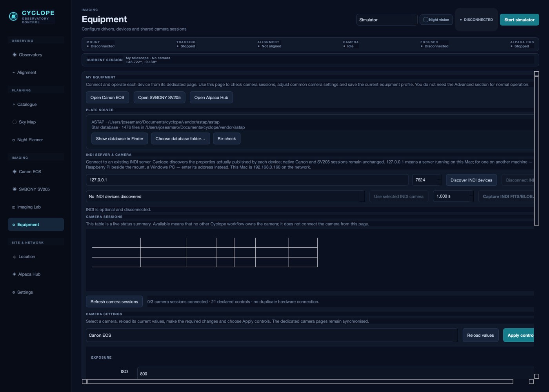Screen dimensions: 549x392
Task: Click the Camera Idle status
Action: (351, 44)
